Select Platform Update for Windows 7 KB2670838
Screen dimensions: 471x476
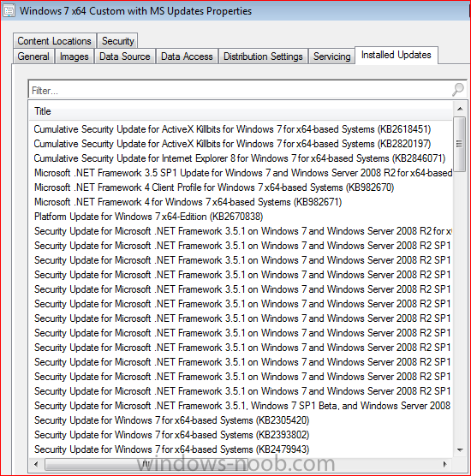click(x=148, y=217)
